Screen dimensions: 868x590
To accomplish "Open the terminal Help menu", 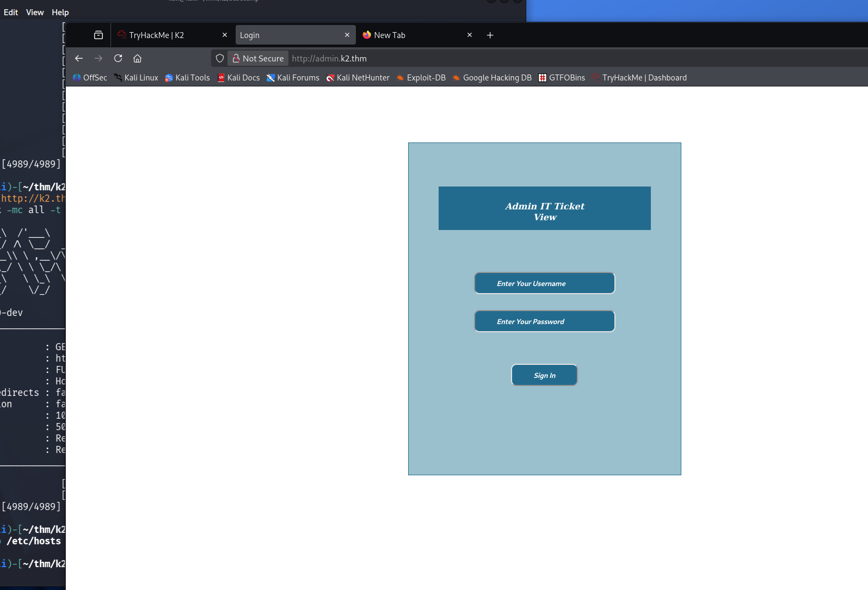I will (x=60, y=12).
